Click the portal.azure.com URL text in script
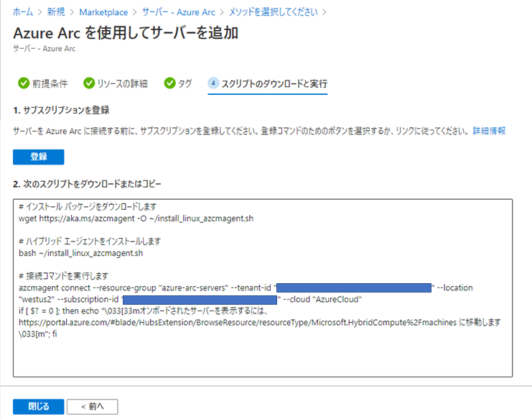 (238, 322)
